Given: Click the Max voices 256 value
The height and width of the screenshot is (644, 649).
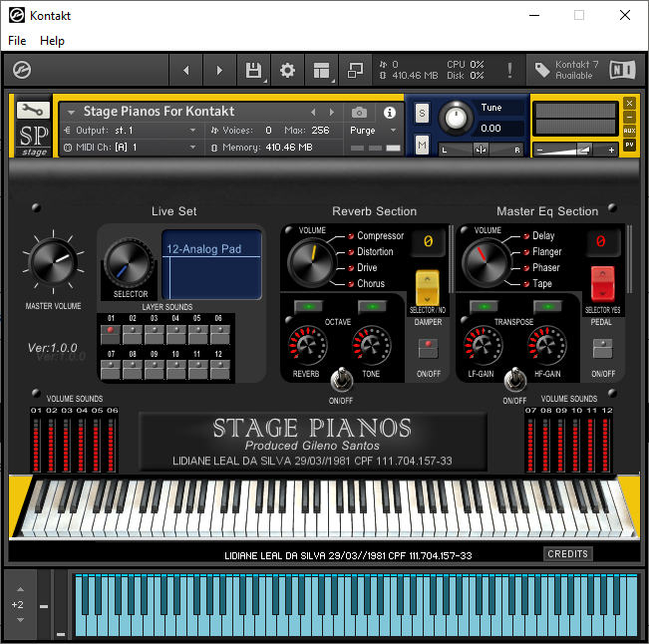Looking at the screenshot, I should 320,131.
